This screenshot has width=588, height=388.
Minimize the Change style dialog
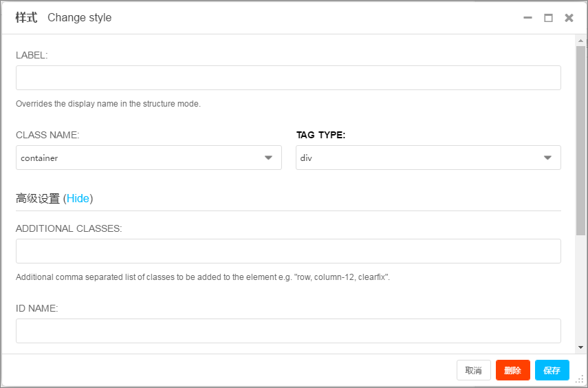click(527, 18)
